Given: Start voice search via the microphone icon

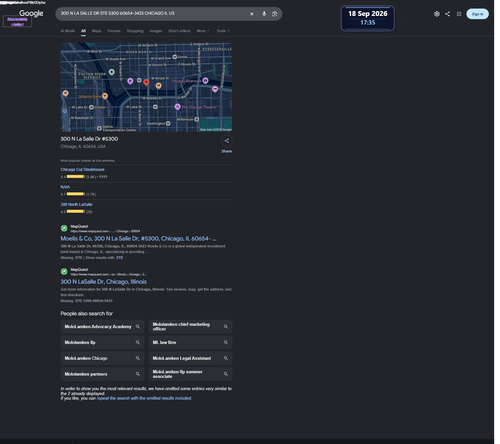Looking at the screenshot, I should tap(264, 14).
